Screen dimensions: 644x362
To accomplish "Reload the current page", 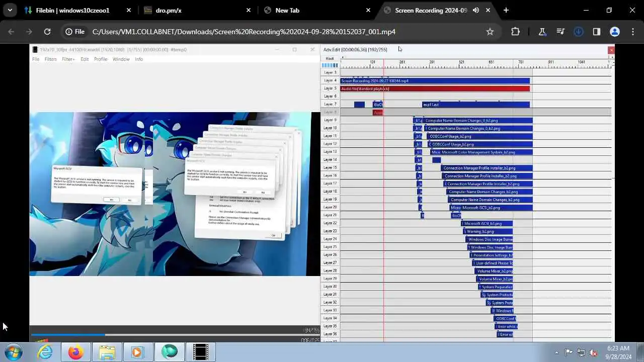I will click(47, 32).
